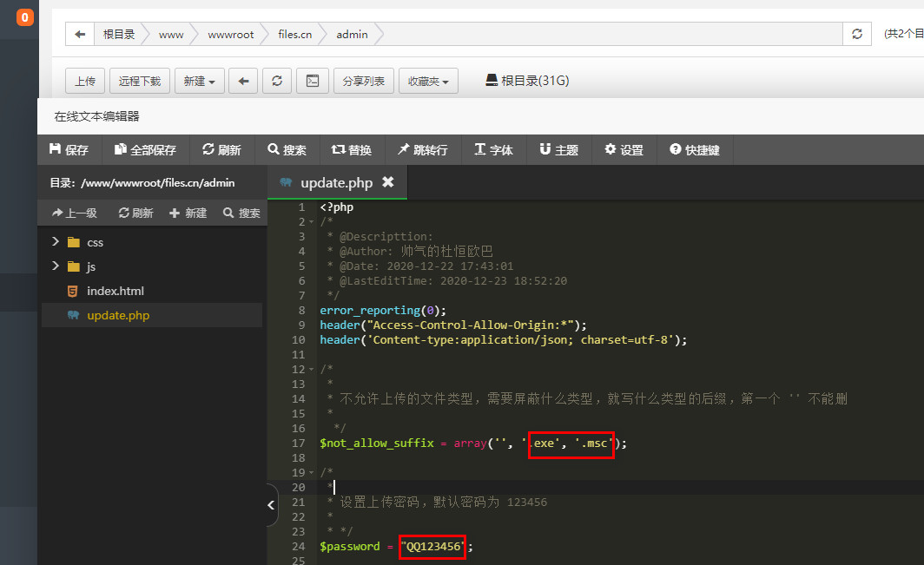The width and height of the screenshot is (924, 565).
Task: Navigate to files.cn breadcrumb
Action: coord(294,34)
